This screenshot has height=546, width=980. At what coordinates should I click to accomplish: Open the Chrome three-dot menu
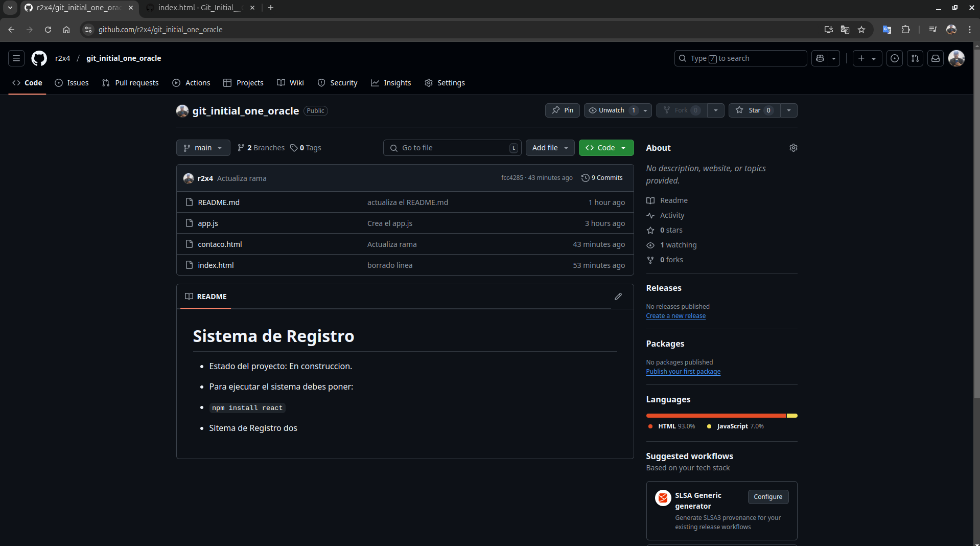point(970,30)
